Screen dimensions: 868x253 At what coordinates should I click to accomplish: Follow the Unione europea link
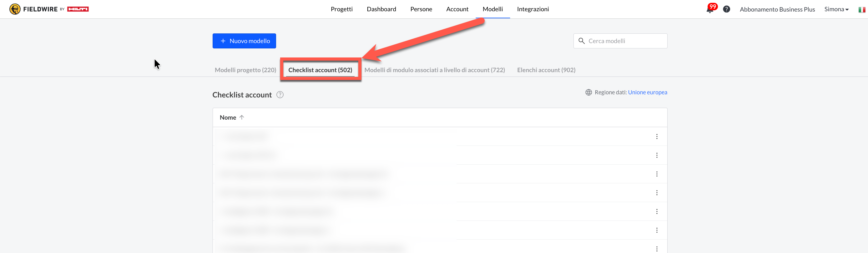click(647, 92)
